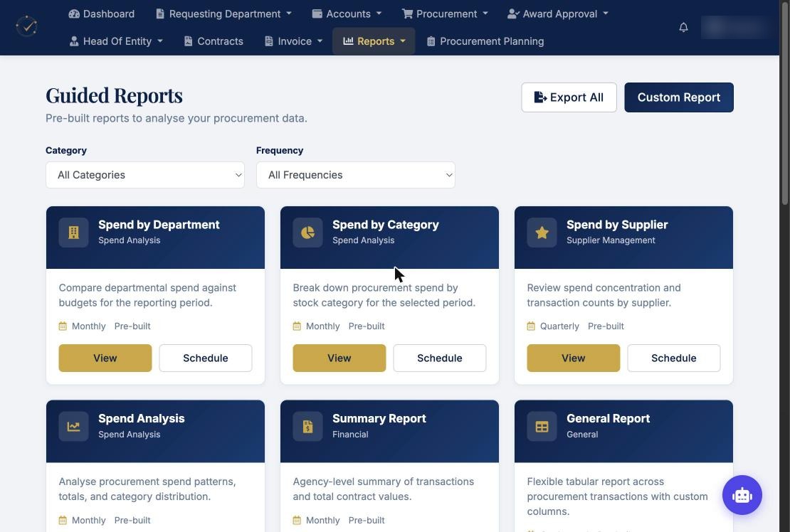Screen dimensions: 790x532
Task: Click the Award Approval user-check icon
Action: click(513, 14)
